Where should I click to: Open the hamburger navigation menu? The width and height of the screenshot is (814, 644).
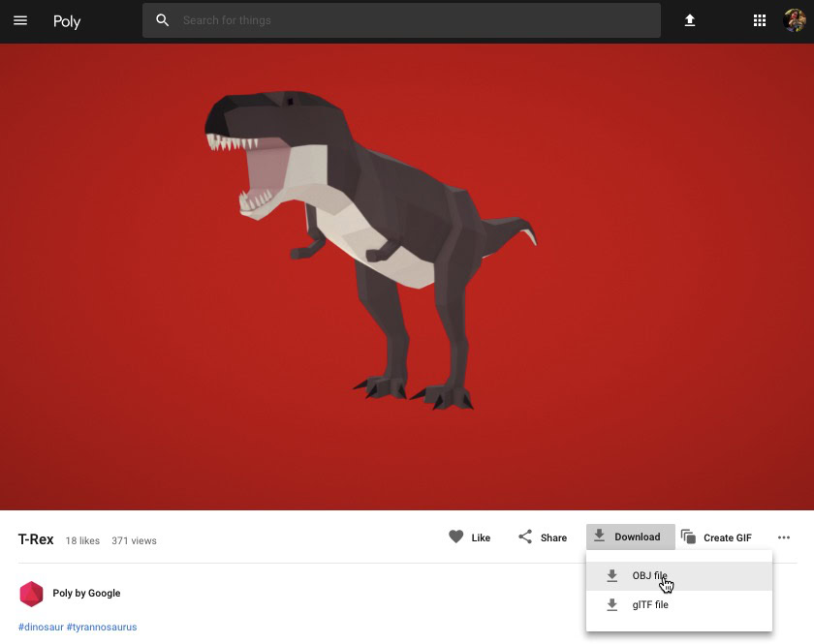tap(20, 20)
